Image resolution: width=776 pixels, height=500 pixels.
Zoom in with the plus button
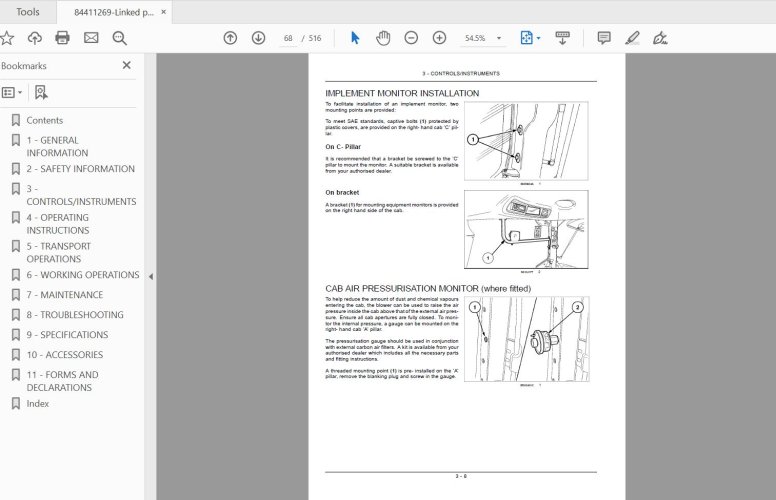point(439,38)
